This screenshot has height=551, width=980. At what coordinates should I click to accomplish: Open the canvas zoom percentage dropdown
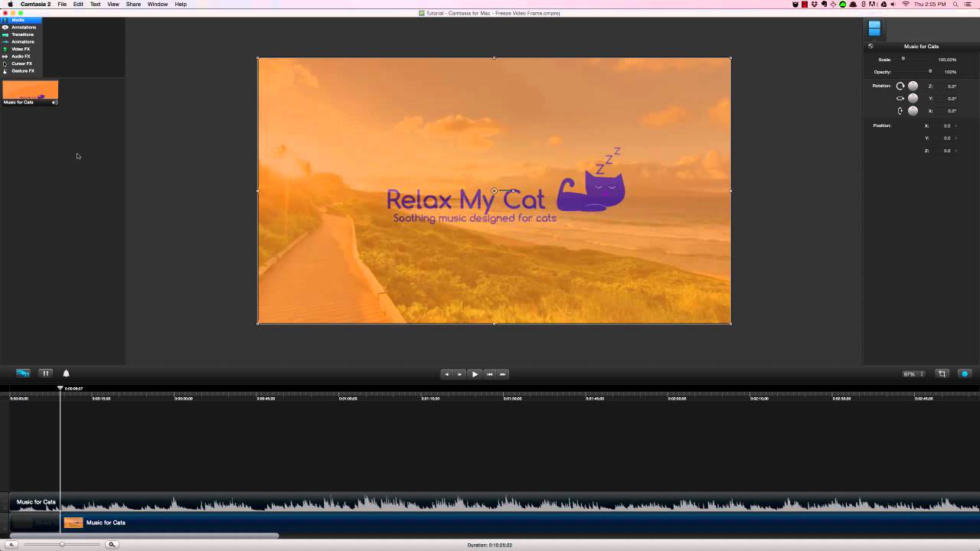point(913,374)
